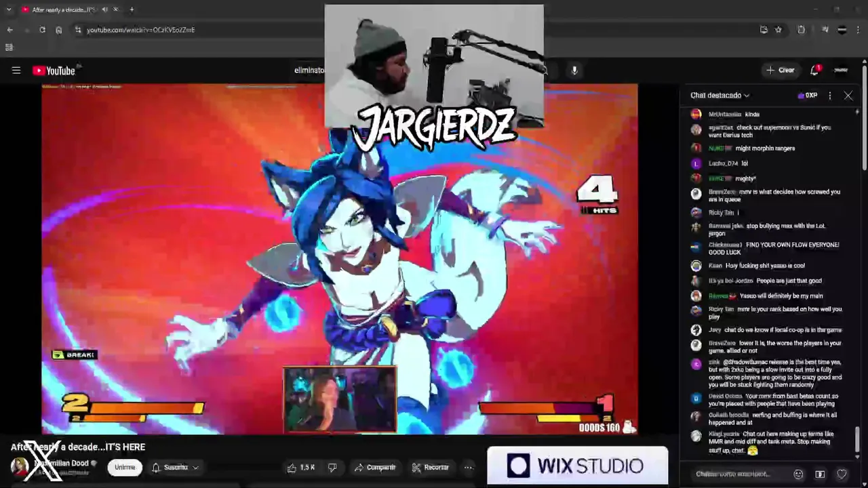Select chat message 'Yasuo will definitely be my main'
The image size is (868, 488).
tap(781, 296)
